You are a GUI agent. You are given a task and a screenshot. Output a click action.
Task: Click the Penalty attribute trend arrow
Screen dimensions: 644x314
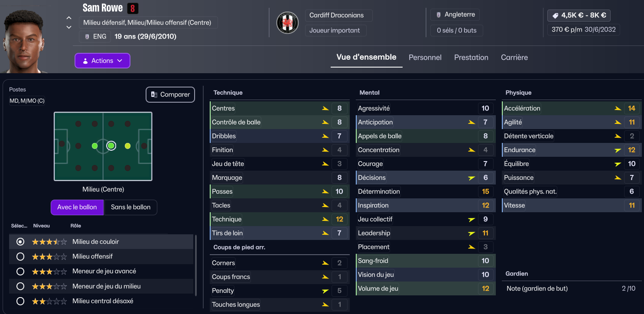325,291
